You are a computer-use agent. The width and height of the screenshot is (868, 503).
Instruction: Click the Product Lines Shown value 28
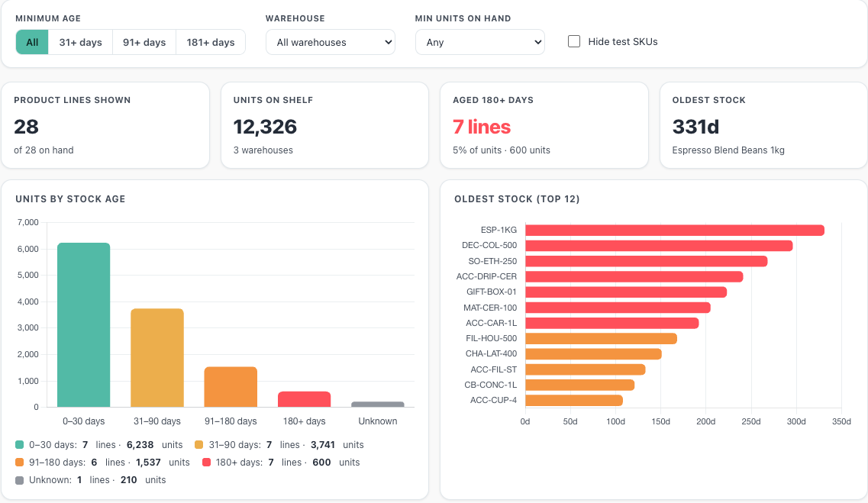tap(26, 127)
